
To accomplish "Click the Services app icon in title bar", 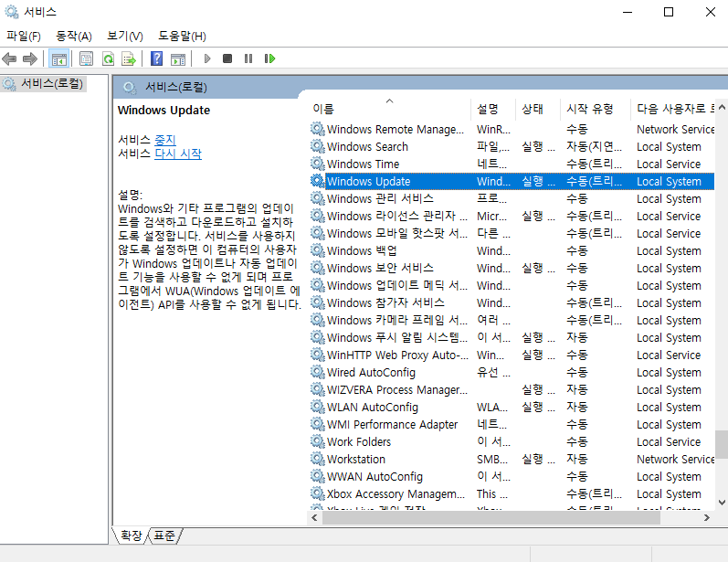I will tap(11, 12).
